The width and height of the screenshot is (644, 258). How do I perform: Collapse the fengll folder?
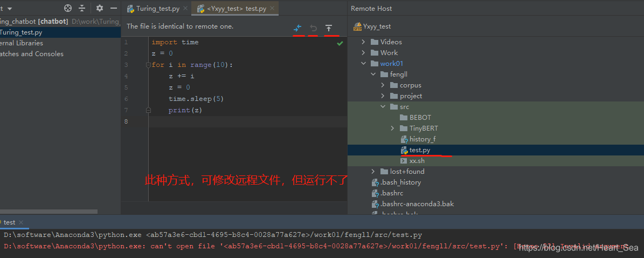[x=373, y=74]
